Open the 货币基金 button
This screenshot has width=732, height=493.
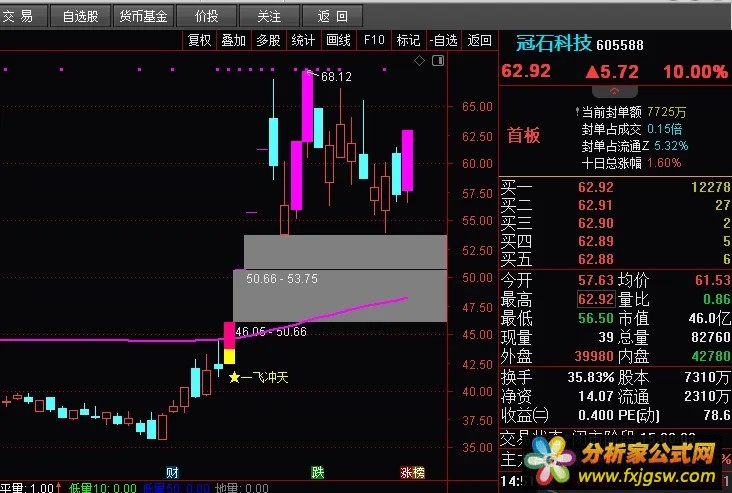point(143,16)
